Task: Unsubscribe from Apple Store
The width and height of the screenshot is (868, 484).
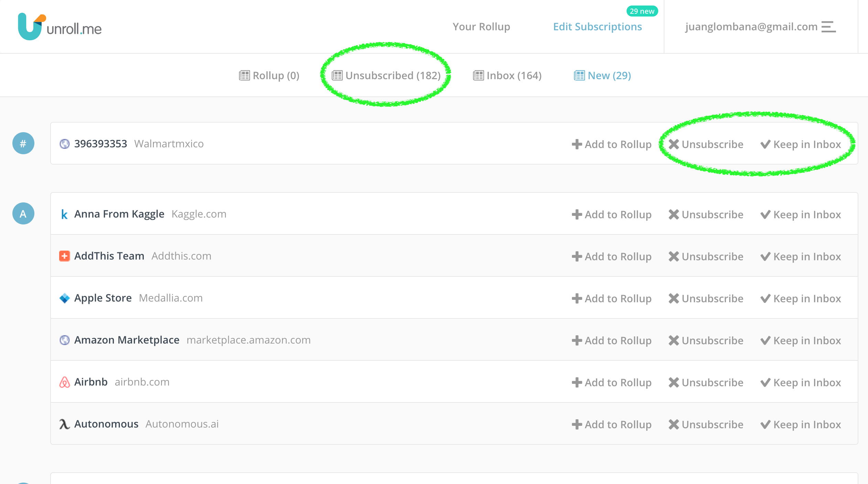Action: click(x=706, y=298)
